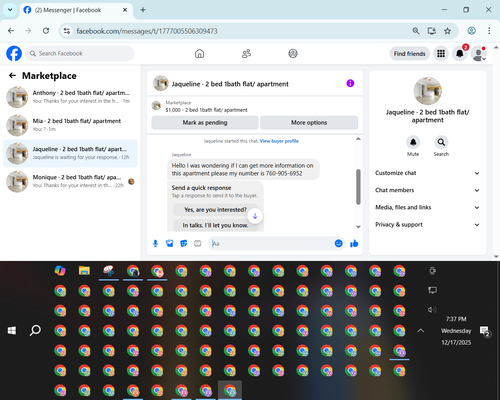Open Snipping Tool on the taskbar
The width and height of the screenshot is (500, 400).
pyautogui.click(x=109, y=271)
